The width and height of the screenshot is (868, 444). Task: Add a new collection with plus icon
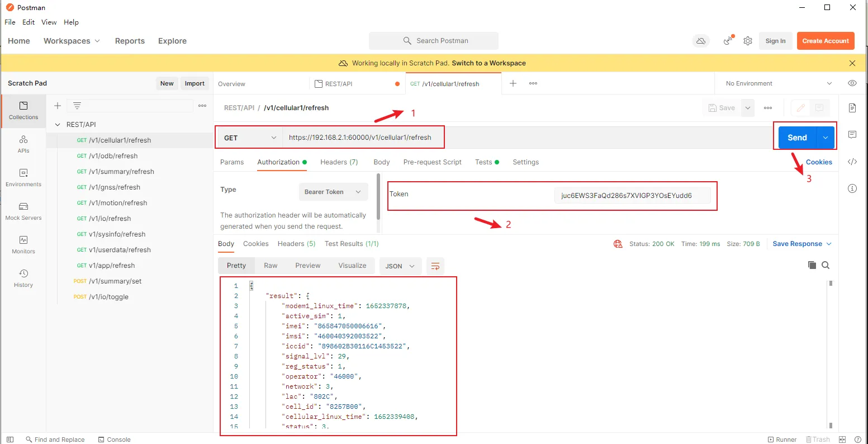pyautogui.click(x=58, y=106)
